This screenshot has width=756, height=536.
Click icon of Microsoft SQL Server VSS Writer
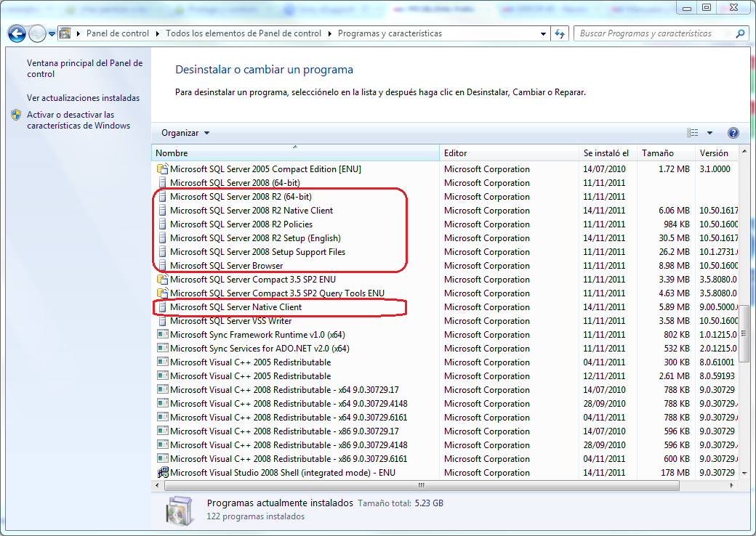click(x=163, y=321)
